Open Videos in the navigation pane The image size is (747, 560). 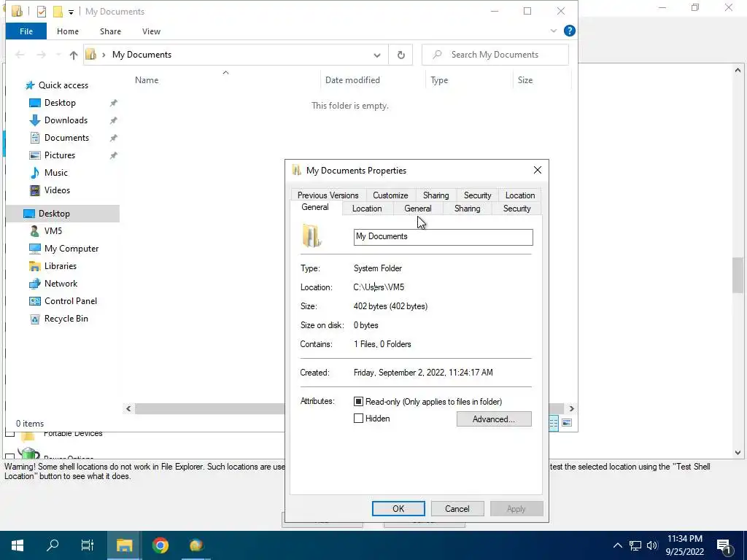coord(57,190)
